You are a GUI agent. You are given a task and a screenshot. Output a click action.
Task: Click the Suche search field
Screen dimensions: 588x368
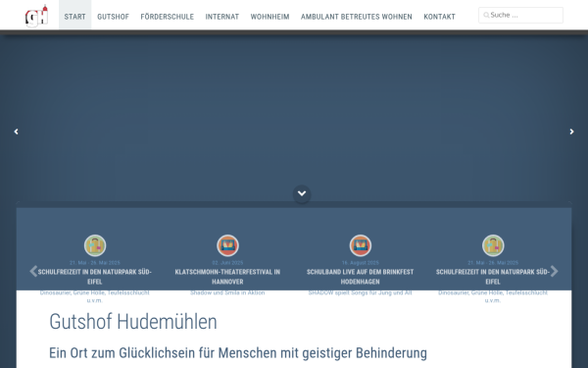tap(520, 15)
